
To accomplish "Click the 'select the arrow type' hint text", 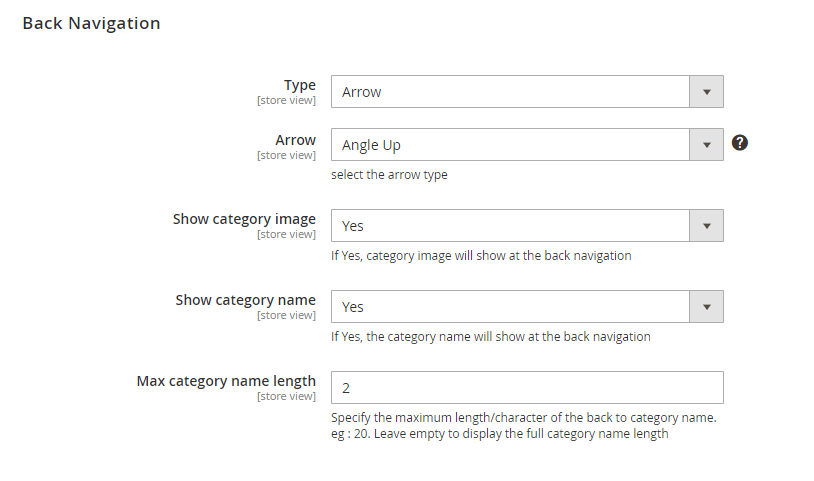I will (x=389, y=175).
